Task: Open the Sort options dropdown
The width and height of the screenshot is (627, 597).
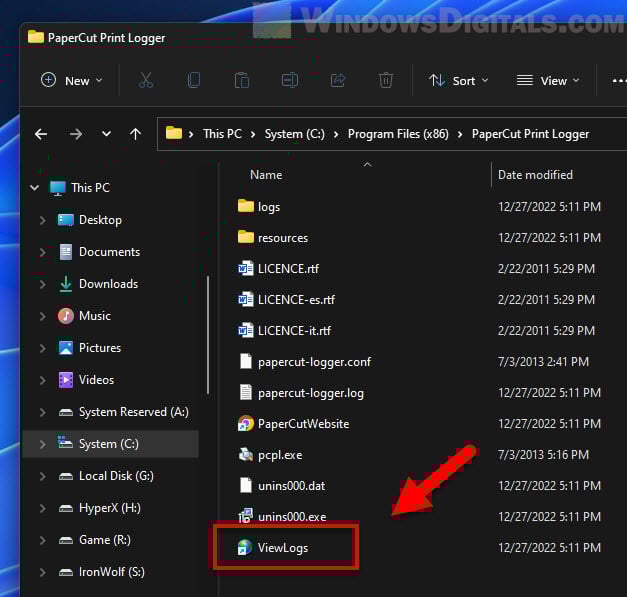Action: (458, 81)
